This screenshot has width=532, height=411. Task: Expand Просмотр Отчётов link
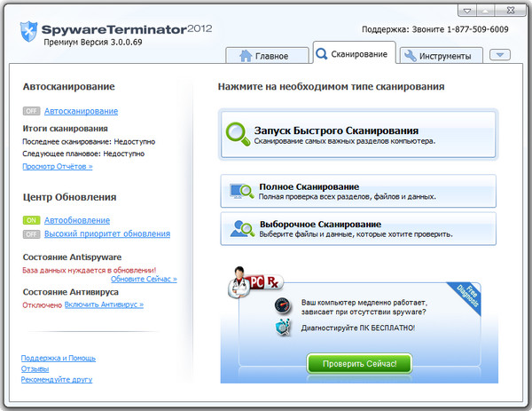tap(57, 165)
